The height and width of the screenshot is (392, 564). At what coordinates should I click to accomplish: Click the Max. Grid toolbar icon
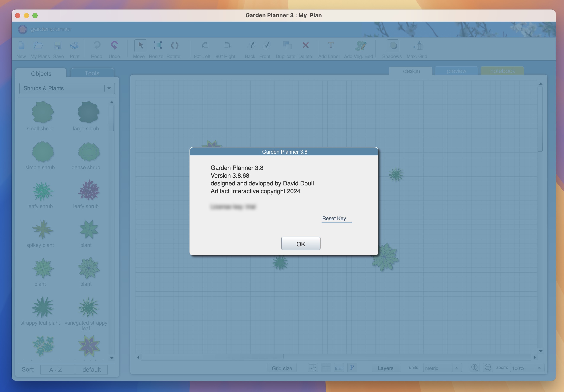(418, 46)
